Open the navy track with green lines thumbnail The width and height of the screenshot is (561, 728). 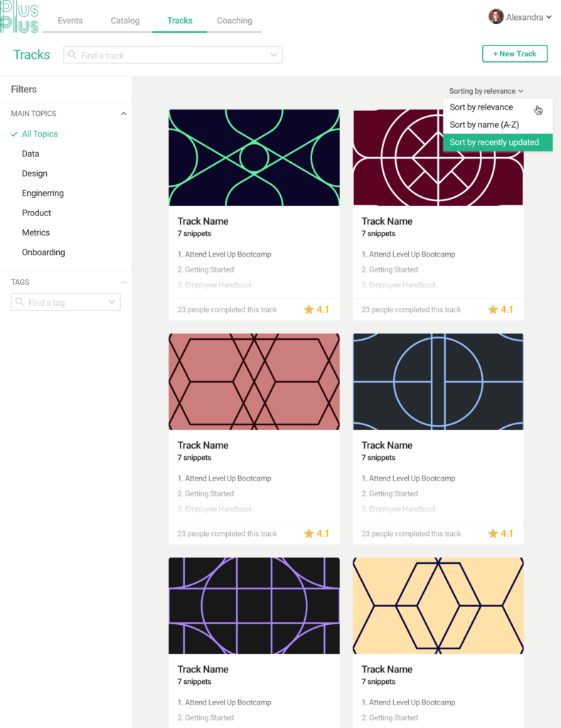point(254,157)
